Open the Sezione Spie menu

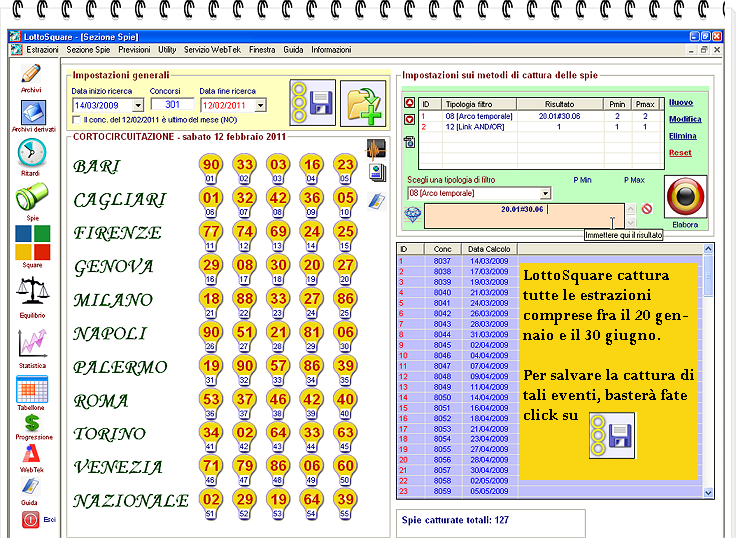point(88,50)
